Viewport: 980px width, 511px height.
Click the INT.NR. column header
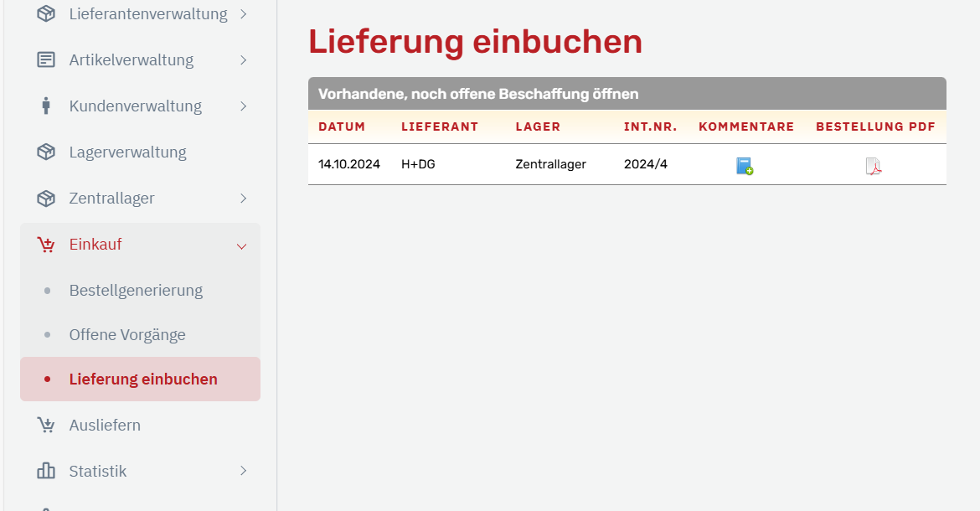click(651, 126)
